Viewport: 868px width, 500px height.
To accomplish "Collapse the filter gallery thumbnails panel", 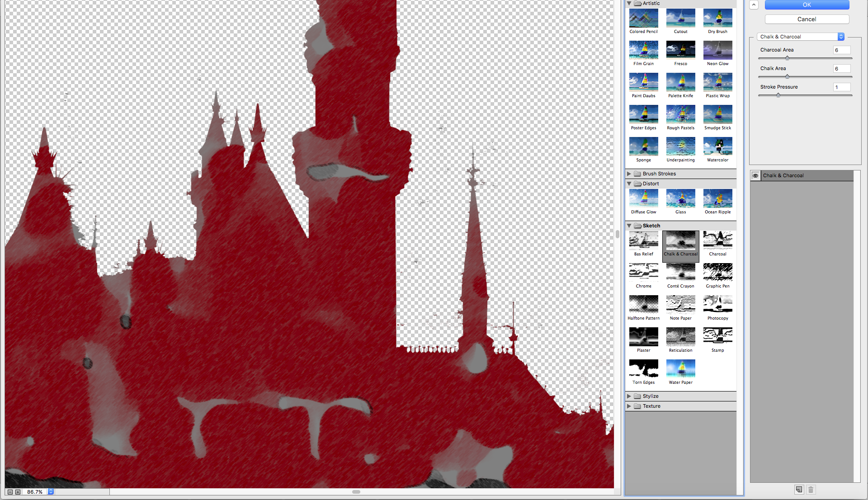I will pyautogui.click(x=754, y=5).
